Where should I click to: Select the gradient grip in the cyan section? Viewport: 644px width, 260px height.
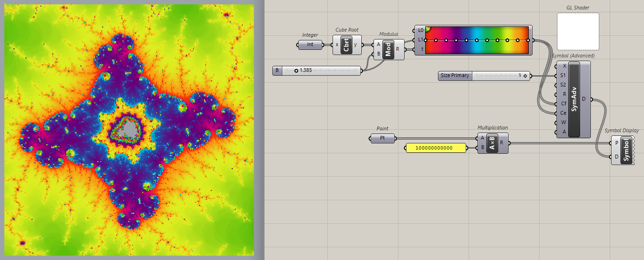tap(477, 40)
